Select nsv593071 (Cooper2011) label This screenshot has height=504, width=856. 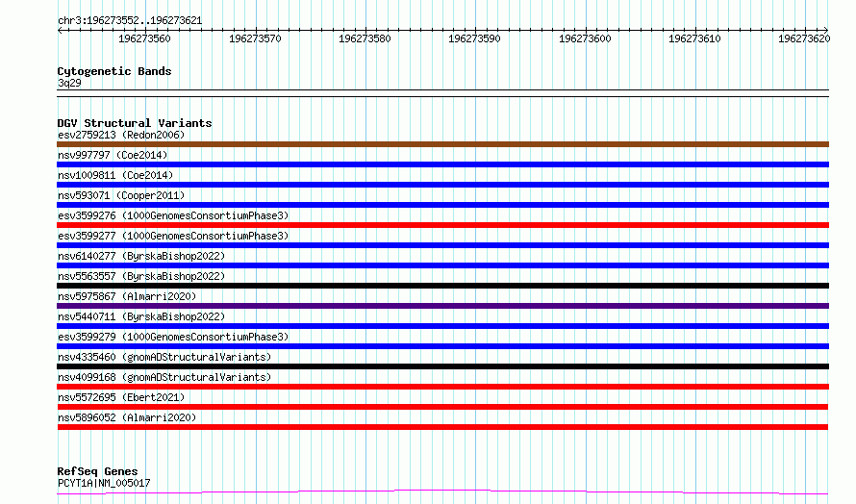[x=121, y=195]
